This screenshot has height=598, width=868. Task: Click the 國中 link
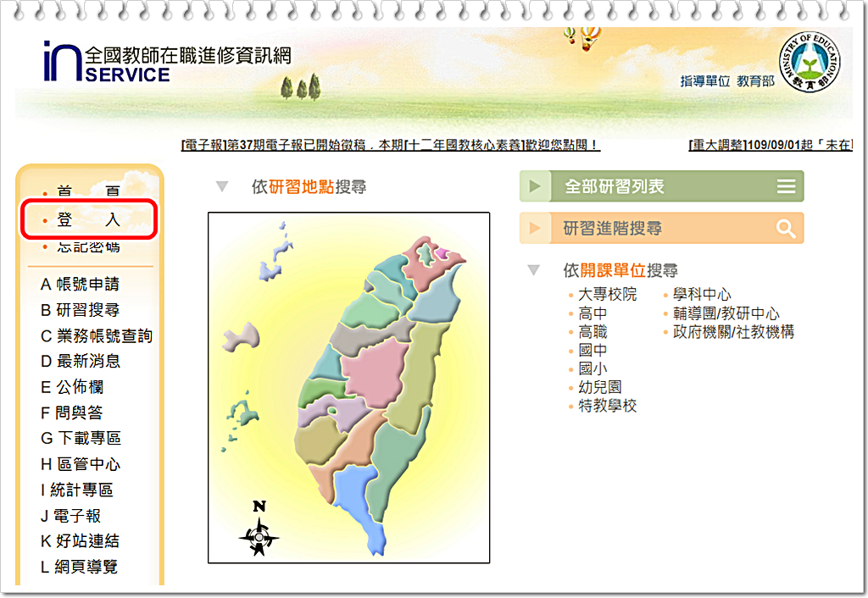coord(593,350)
